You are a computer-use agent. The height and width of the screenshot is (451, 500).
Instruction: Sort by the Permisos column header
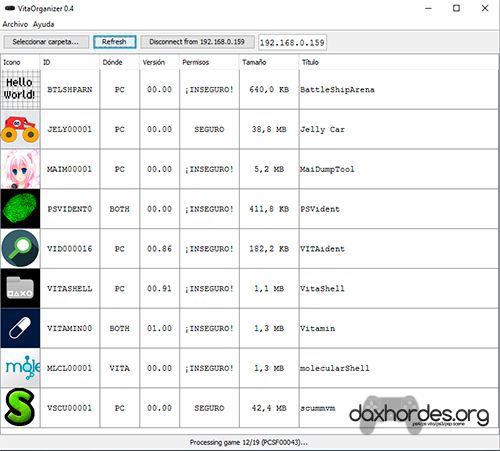tap(209, 62)
